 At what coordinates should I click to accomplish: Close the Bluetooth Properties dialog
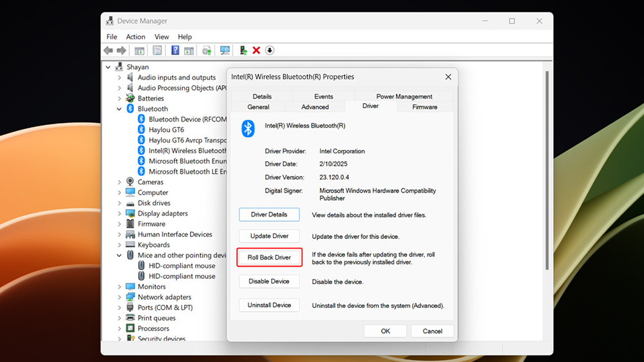pos(448,77)
